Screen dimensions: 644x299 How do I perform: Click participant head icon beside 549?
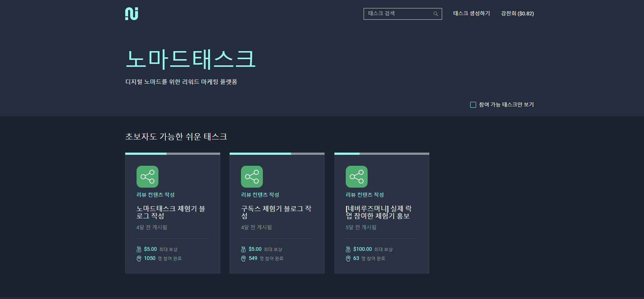(x=244, y=258)
